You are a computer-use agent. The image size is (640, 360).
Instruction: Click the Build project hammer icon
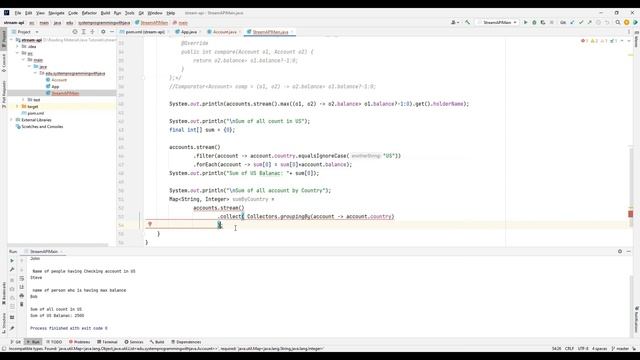point(467,22)
